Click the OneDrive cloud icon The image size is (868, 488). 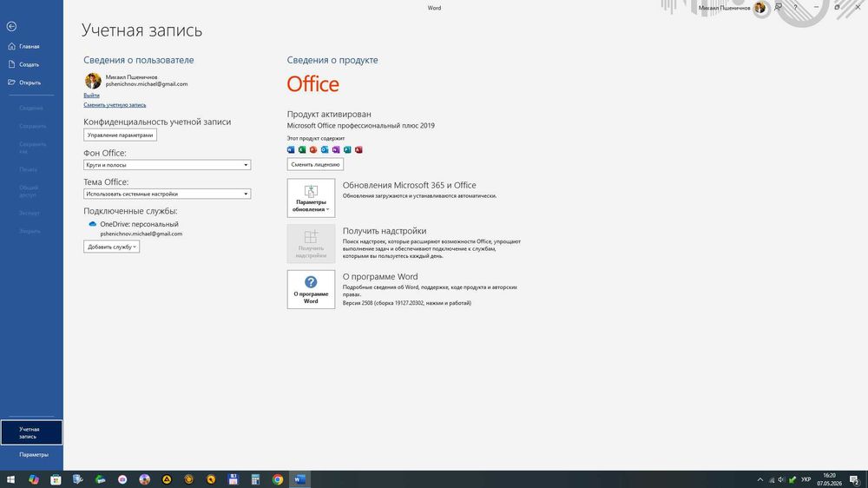point(93,224)
